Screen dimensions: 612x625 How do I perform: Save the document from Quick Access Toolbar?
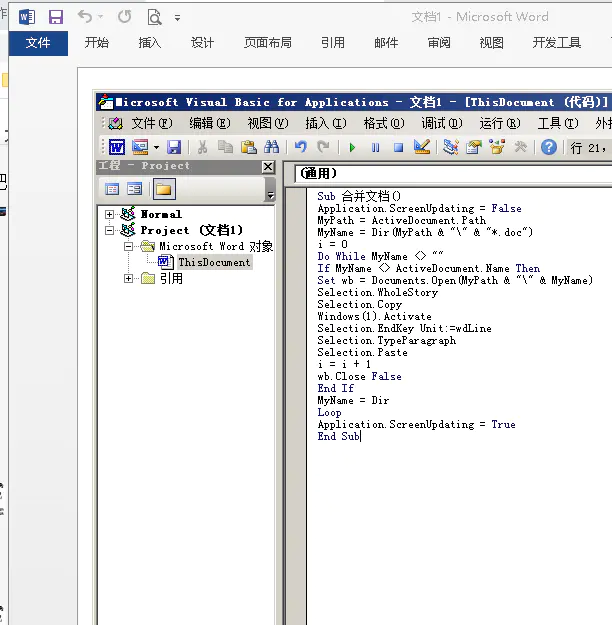click(x=56, y=17)
